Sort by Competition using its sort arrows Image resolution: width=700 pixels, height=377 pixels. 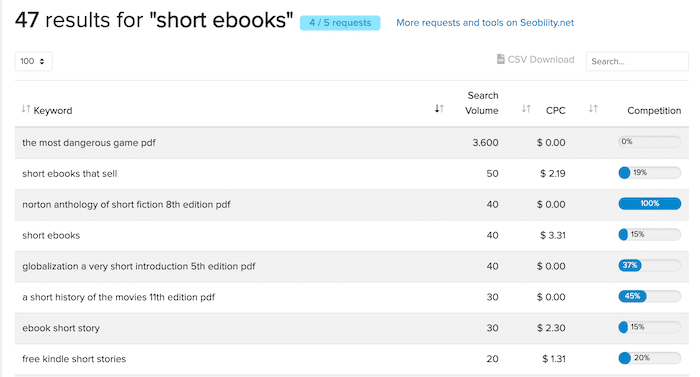pos(593,109)
